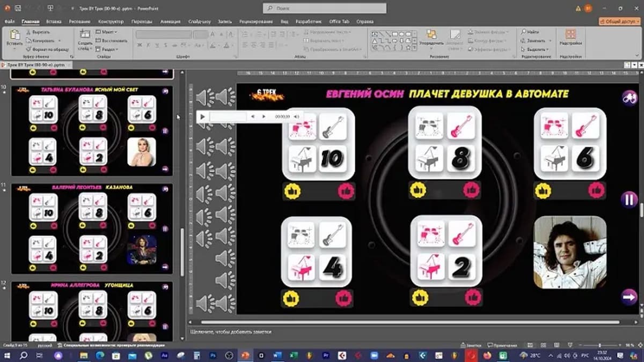Open the Insert (Вставка) ribbon tab
This screenshot has width=644, height=362.
click(54, 21)
